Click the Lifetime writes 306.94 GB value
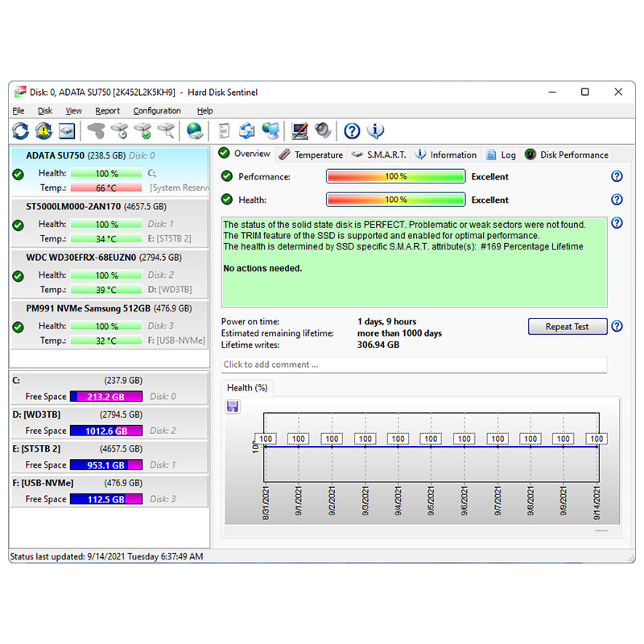 click(x=378, y=345)
